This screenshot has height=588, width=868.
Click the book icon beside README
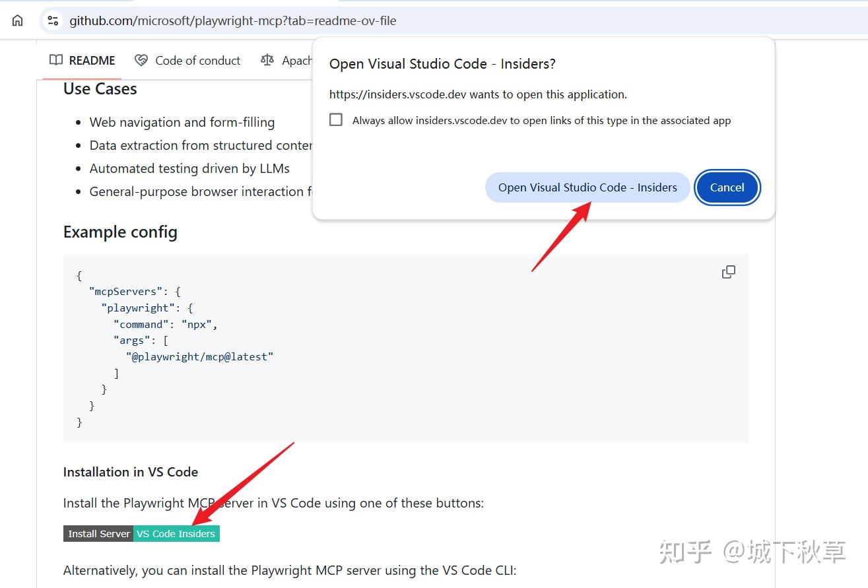55,60
